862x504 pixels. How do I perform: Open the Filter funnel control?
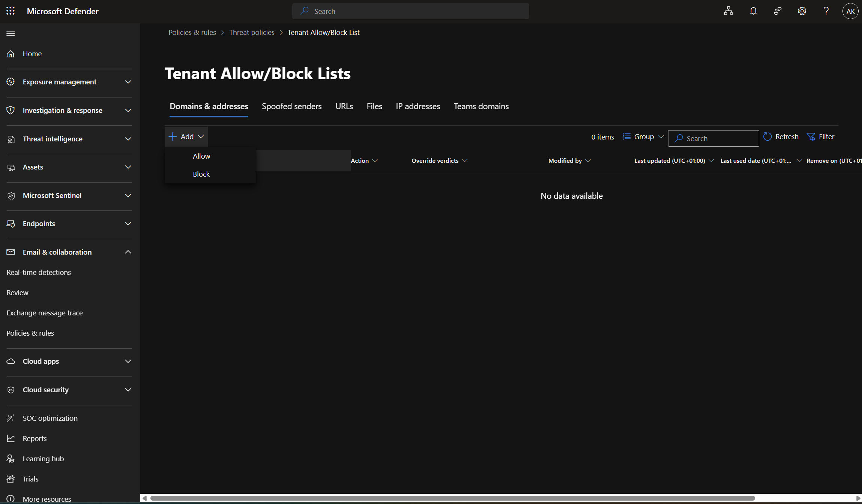pos(820,137)
